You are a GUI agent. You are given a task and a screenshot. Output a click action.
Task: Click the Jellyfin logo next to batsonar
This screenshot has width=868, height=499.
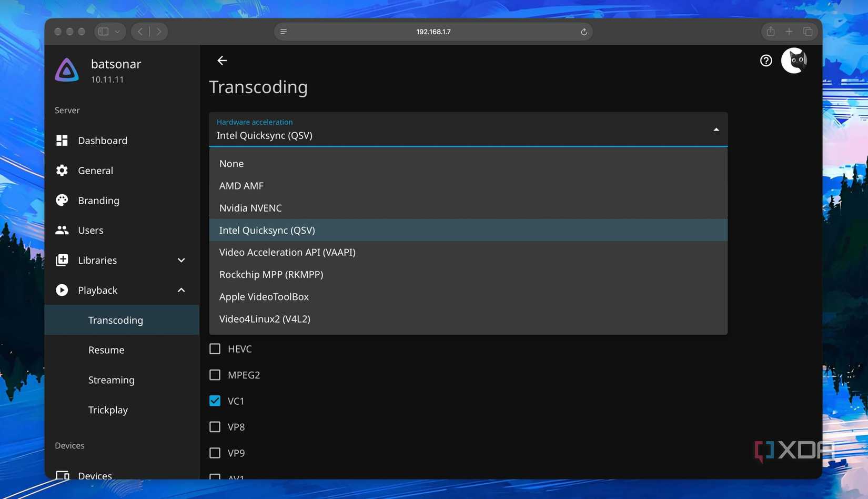[67, 70]
